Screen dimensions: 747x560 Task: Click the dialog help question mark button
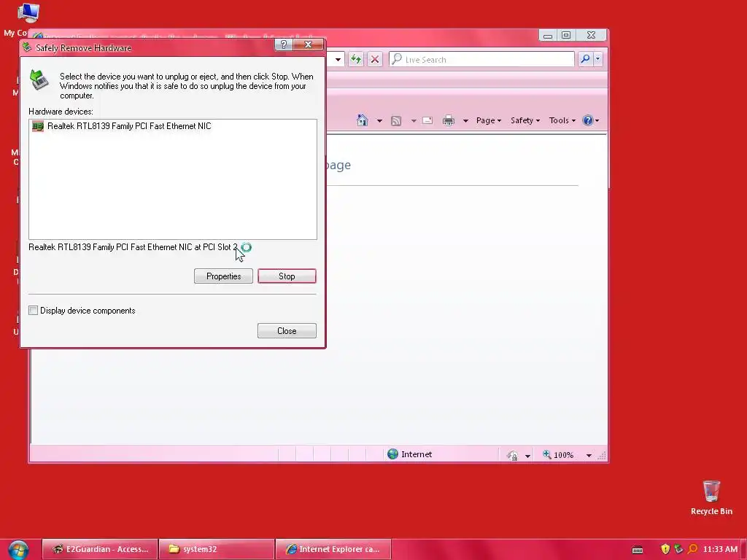click(284, 44)
